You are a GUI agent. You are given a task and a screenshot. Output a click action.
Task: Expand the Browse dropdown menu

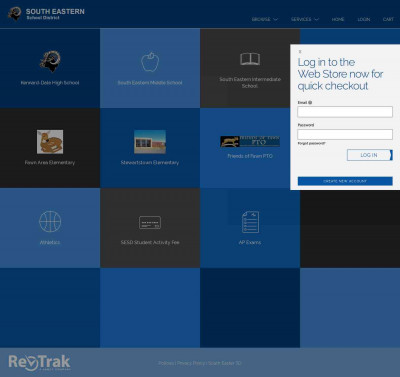pyautogui.click(x=265, y=19)
